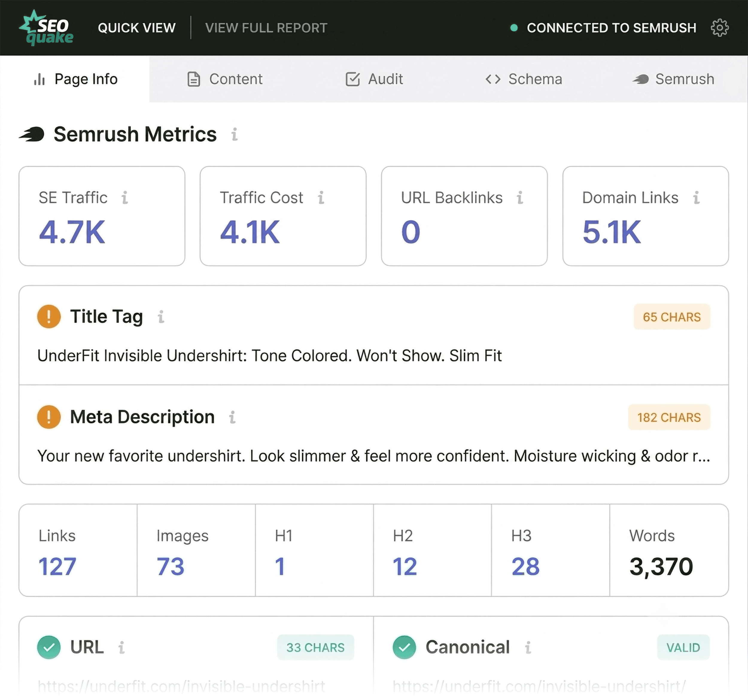Click the page URL under the URL heading
The width and height of the screenshot is (748, 700).
point(181,687)
